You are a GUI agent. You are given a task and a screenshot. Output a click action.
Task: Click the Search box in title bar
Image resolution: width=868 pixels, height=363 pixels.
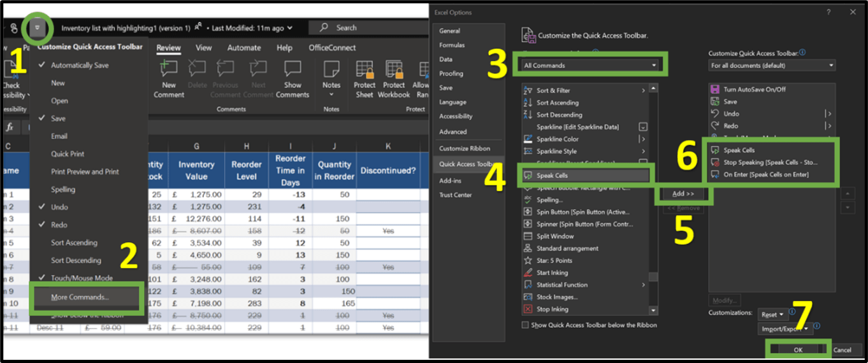point(366,27)
